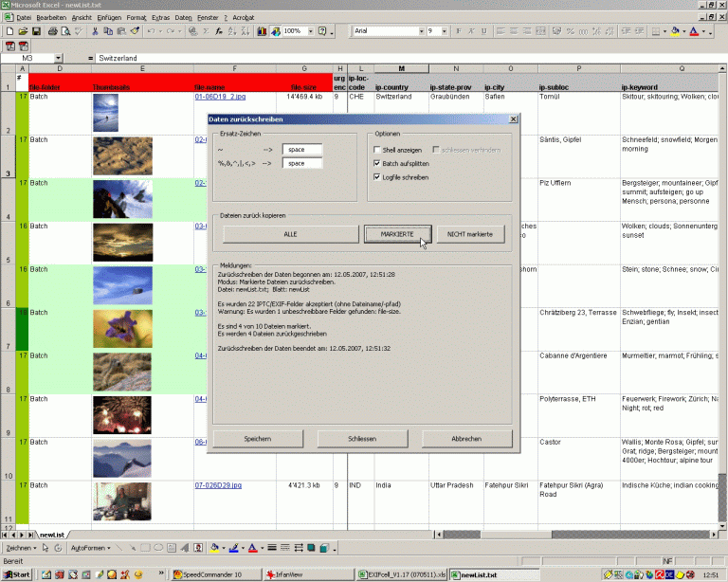Image resolution: width=728 pixels, height=582 pixels.
Task: Open the Einfügen menu
Action: (x=108, y=17)
